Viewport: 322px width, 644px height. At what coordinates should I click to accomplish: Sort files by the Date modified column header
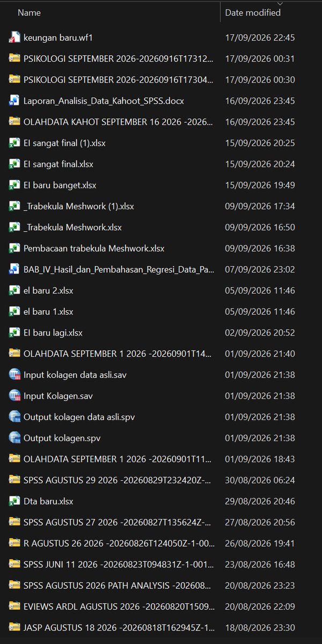pyautogui.click(x=253, y=13)
